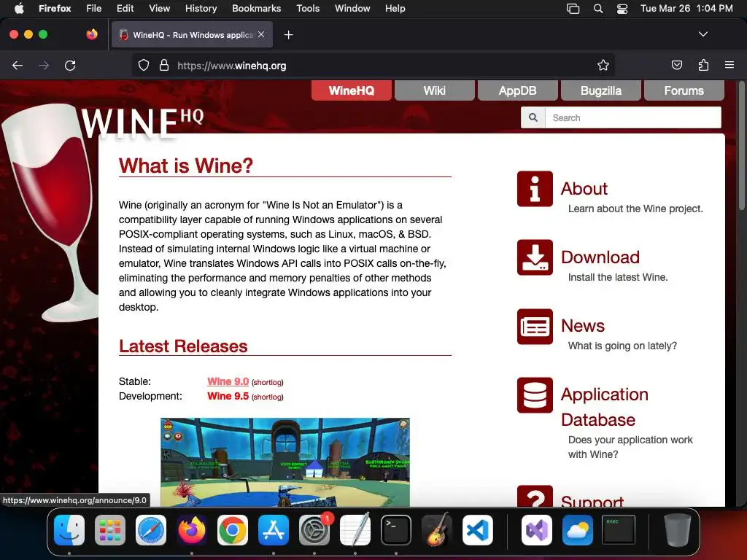
Task: Bookmark this page with the star icon
Action: click(x=603, y=66)
